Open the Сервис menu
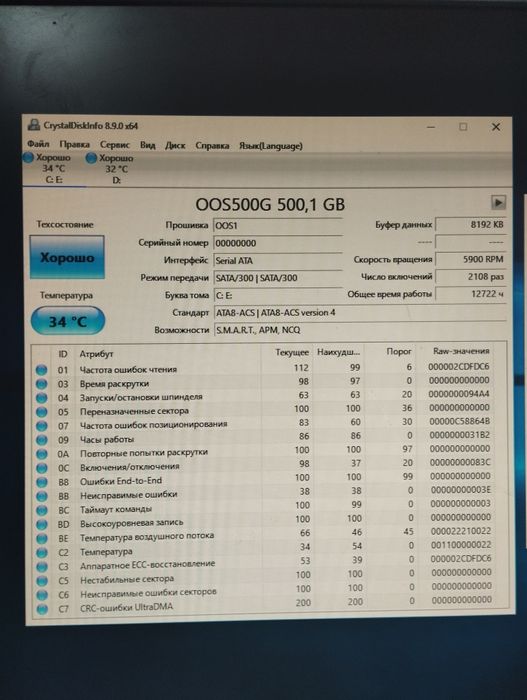The height and width of the screenshot is (700, 527). pyautogui.click(x=114, y=145)
